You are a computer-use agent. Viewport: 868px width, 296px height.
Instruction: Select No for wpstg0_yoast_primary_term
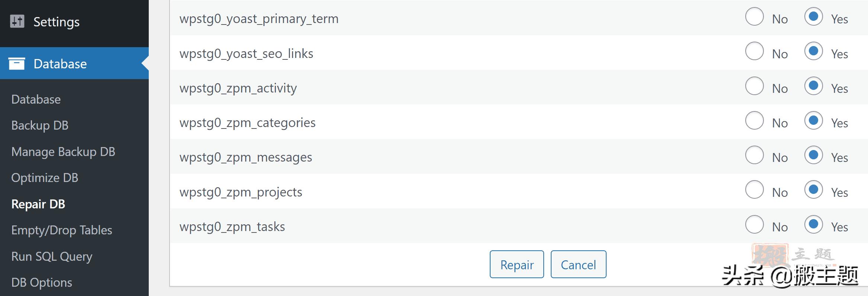click(755, 17)
